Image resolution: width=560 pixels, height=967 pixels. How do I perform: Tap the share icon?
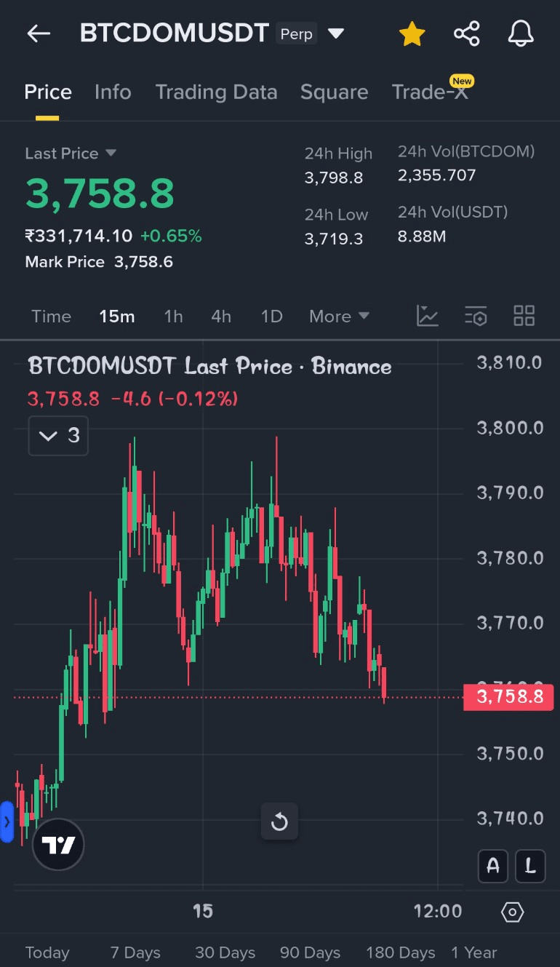pyautogui.click(x=466, y=34)
